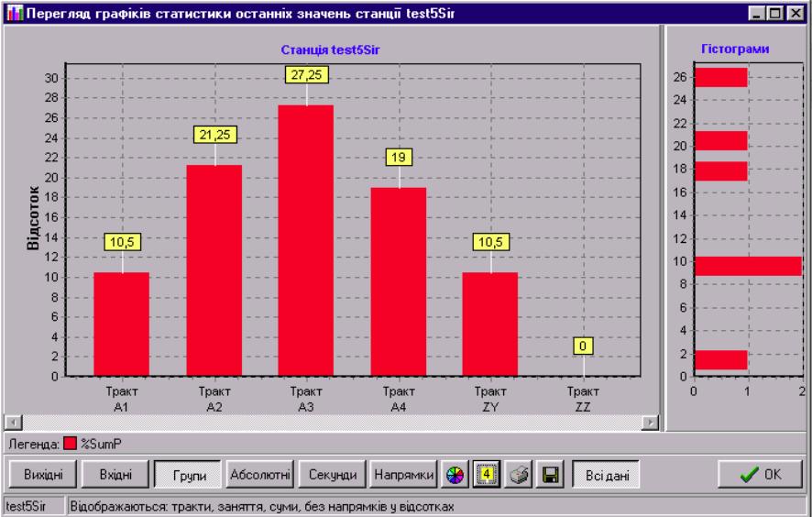Click the histogram bar at level 18
This screenshot has height=517, width=812.
click(721, 170)
